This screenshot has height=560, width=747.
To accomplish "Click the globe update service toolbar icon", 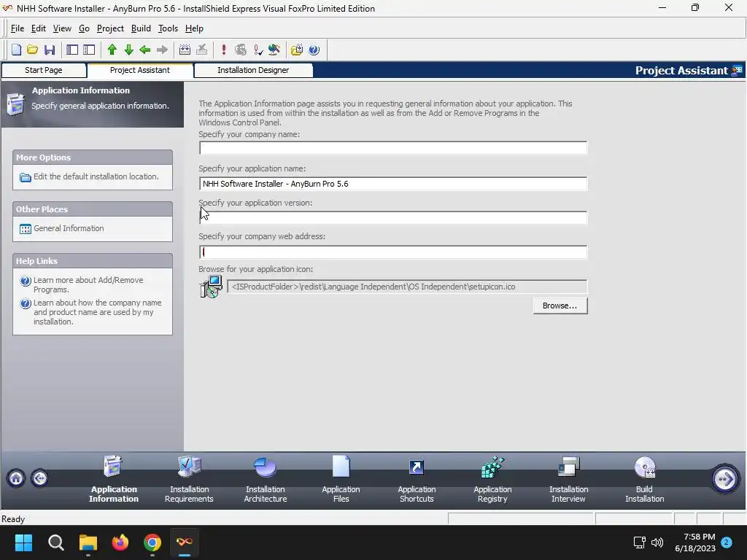I will [x=274, y=50].
